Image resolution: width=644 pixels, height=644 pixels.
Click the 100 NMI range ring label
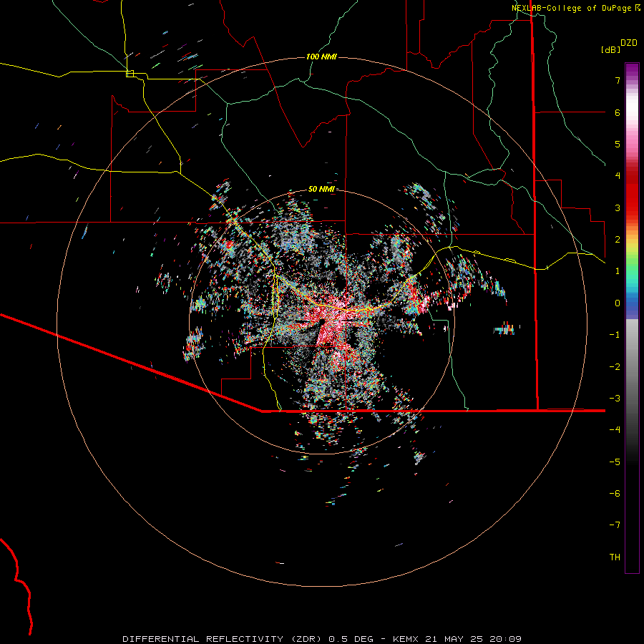(x=321, y=57)
